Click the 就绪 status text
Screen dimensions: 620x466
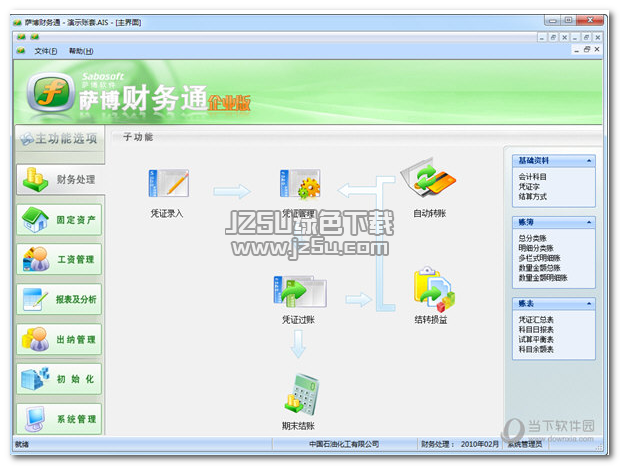pyautogui.click(x=22, y=444)
